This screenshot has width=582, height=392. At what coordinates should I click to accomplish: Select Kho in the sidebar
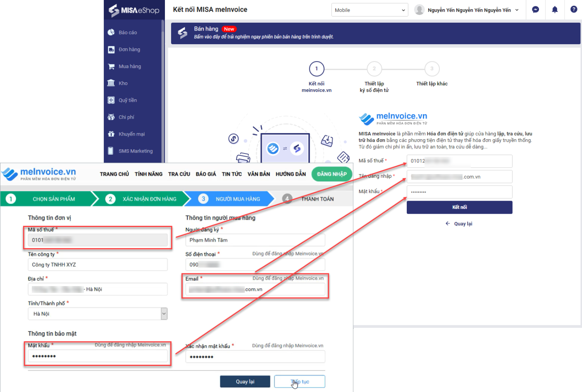pos(123,83)
